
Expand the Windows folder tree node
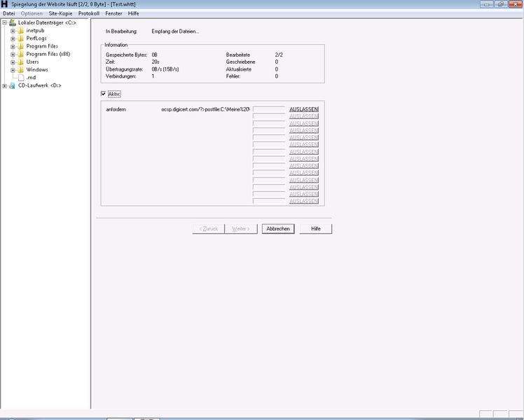13,70
